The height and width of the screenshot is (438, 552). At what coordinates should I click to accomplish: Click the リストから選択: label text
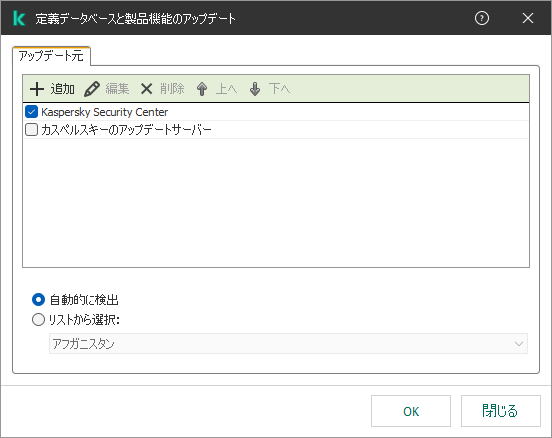tap(84, 320)
